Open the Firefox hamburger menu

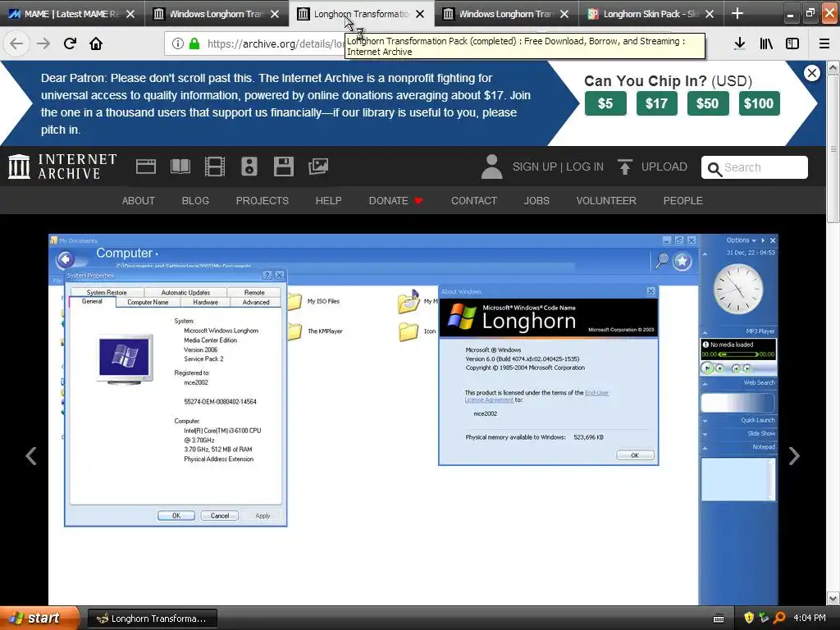(x=824, y=43)
